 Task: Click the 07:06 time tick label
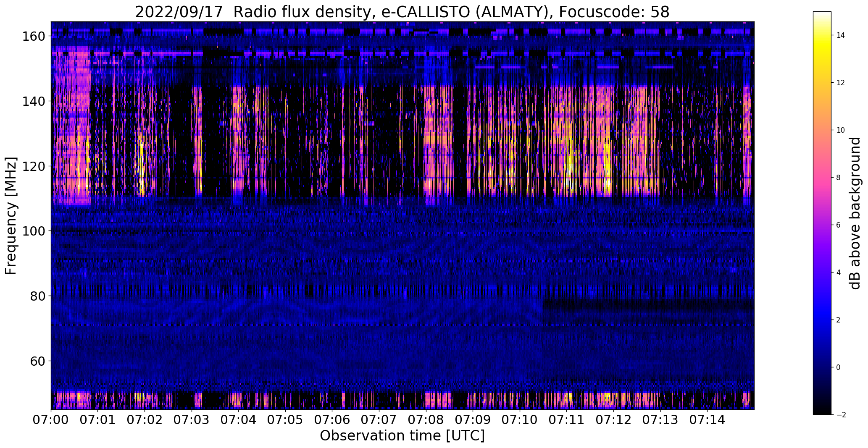pyautogui.click(x=332, y=419)
